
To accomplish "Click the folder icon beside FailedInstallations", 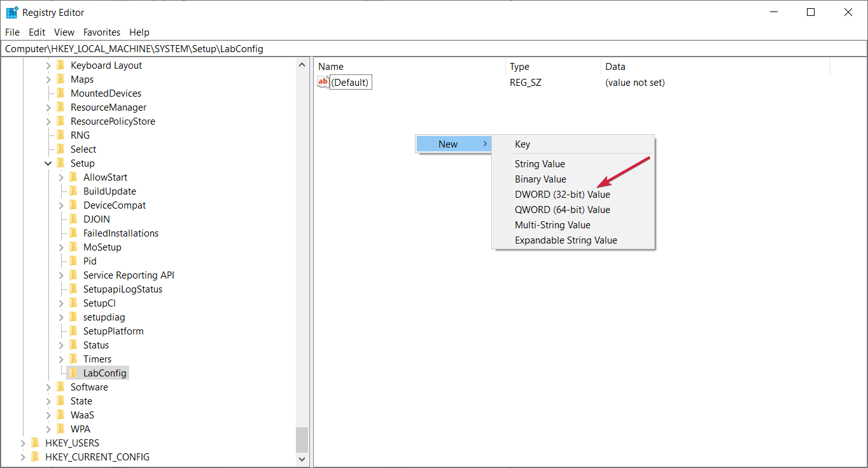I will 73,233.
